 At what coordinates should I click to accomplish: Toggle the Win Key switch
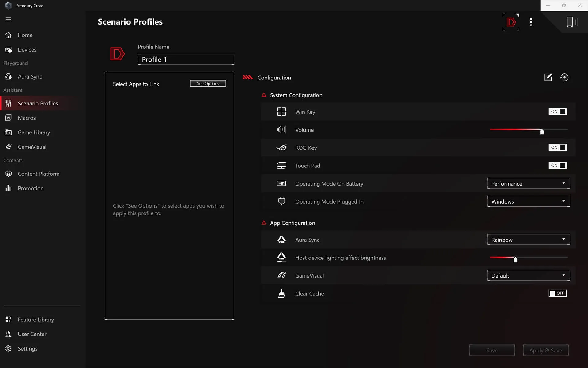(x=557, y=112)
